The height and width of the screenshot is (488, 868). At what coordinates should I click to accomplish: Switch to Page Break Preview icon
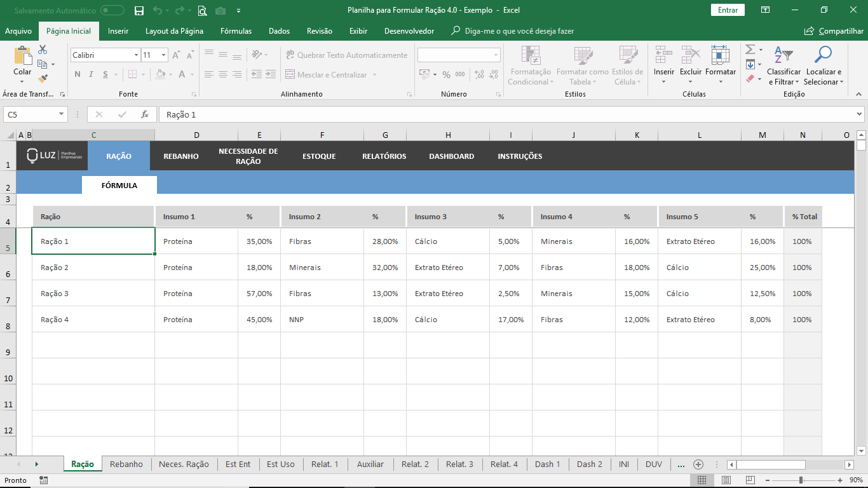pyautogui.click(x=750, y=480)
